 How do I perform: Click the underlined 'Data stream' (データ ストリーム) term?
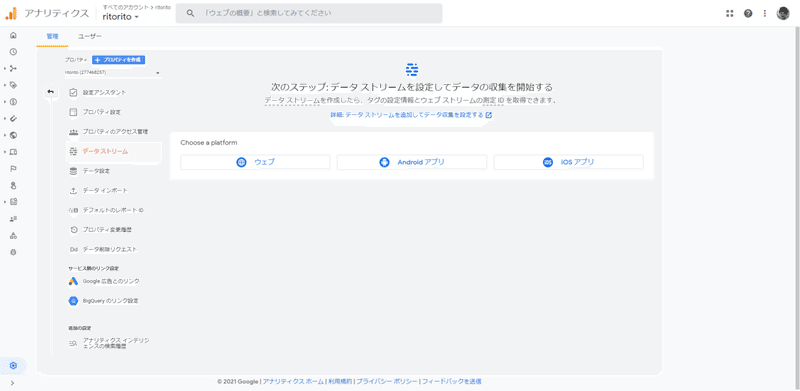click(292, 101)
